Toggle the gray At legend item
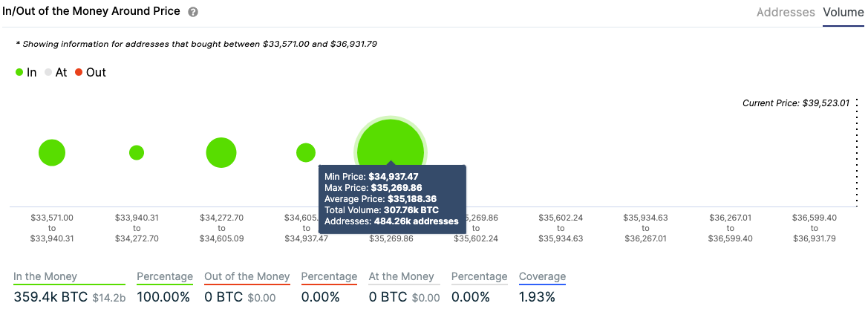The image size is (868, 309). (56, 73)
